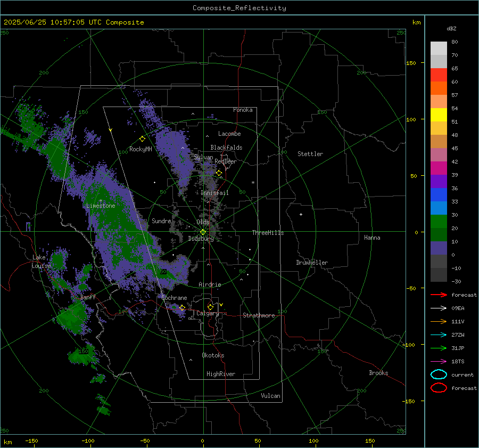Click the dBZ legend heading

pyautogui.click(x=451, y=28)
